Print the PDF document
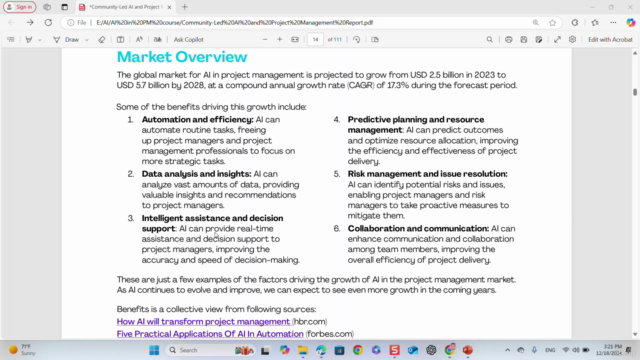Image resolution: width=640 pixels, height=360 pixels. click(509, 40)
